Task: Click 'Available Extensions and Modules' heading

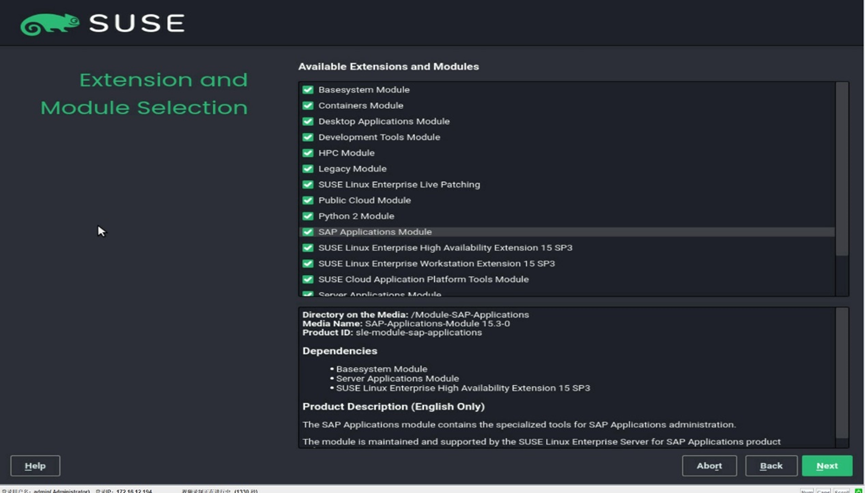Action: pos(388,66)
